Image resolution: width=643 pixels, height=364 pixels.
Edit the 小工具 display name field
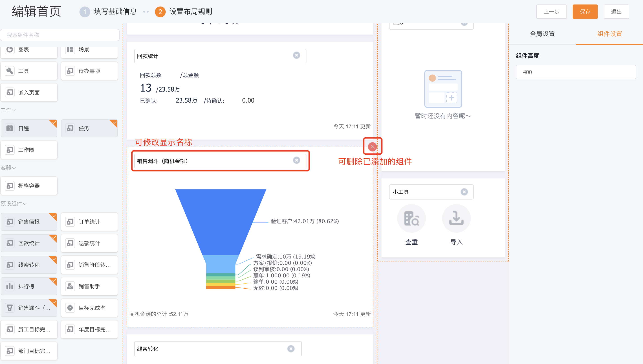pyautogui.click(x=431, y=192)
